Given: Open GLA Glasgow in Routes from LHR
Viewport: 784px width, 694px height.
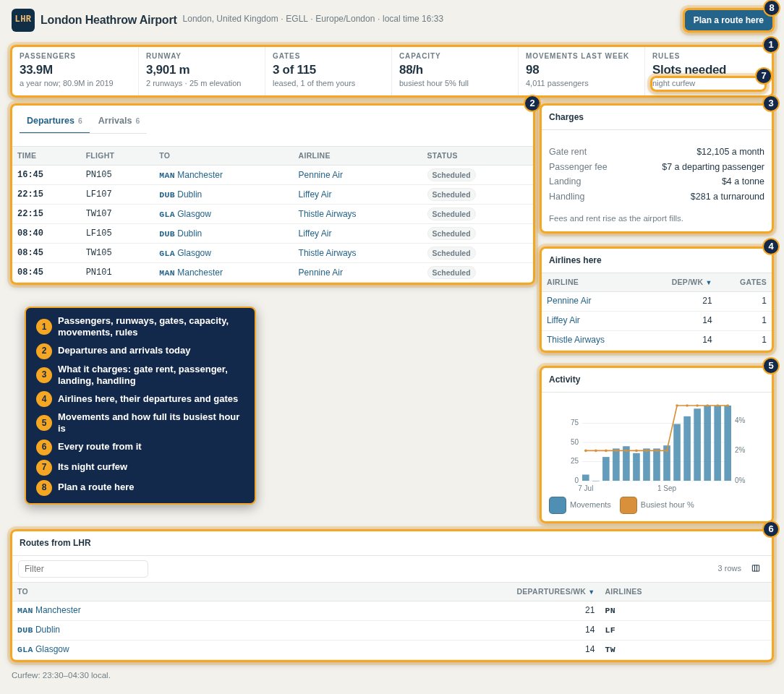Looking at the screenshot, I should pos(43,649).
